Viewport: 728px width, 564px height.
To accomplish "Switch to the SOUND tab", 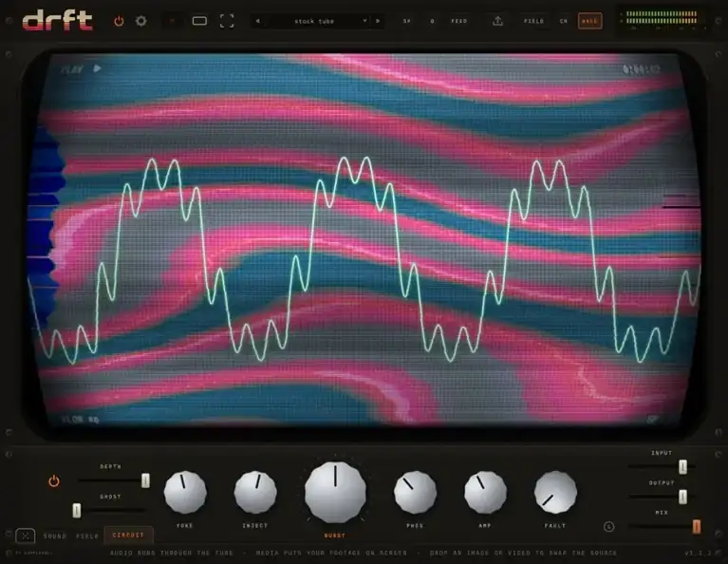I will 55,536.
